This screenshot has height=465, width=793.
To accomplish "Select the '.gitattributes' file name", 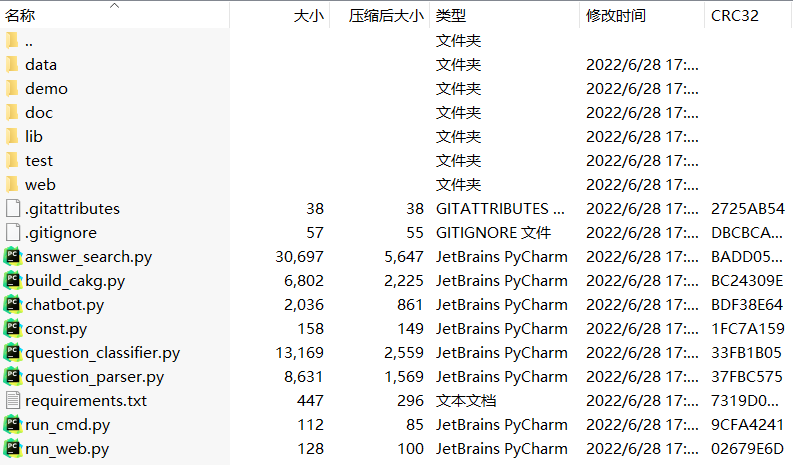I will coord(72,208).
